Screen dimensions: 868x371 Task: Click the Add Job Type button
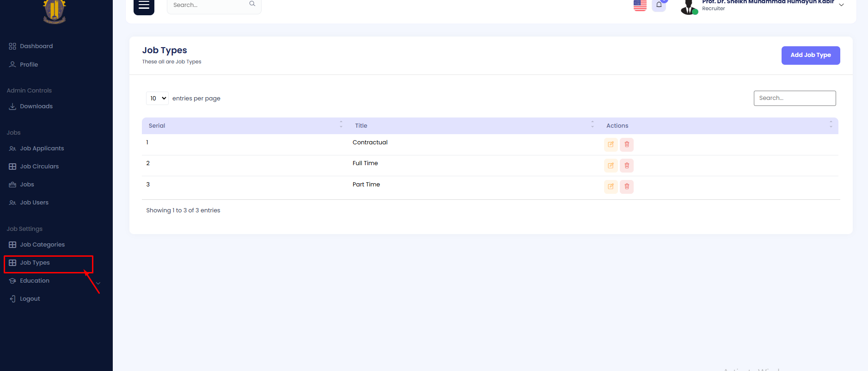click(810, 56)
